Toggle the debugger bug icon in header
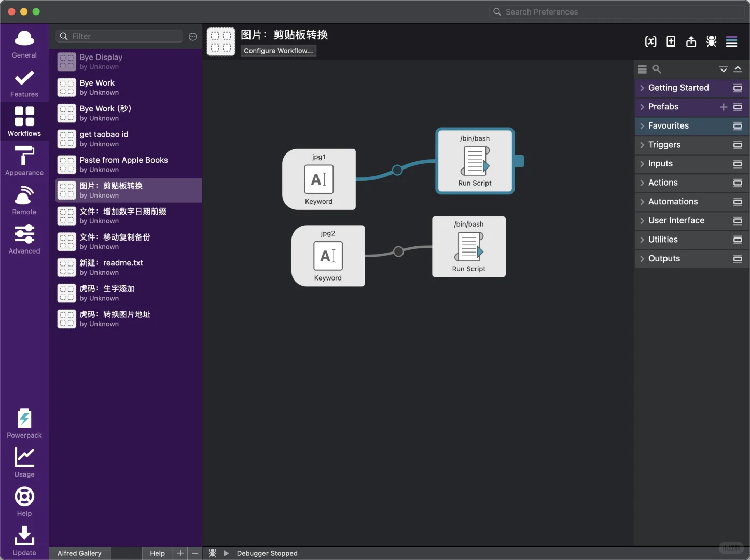This screenshot has width=750, height=560. pos(711,41)
